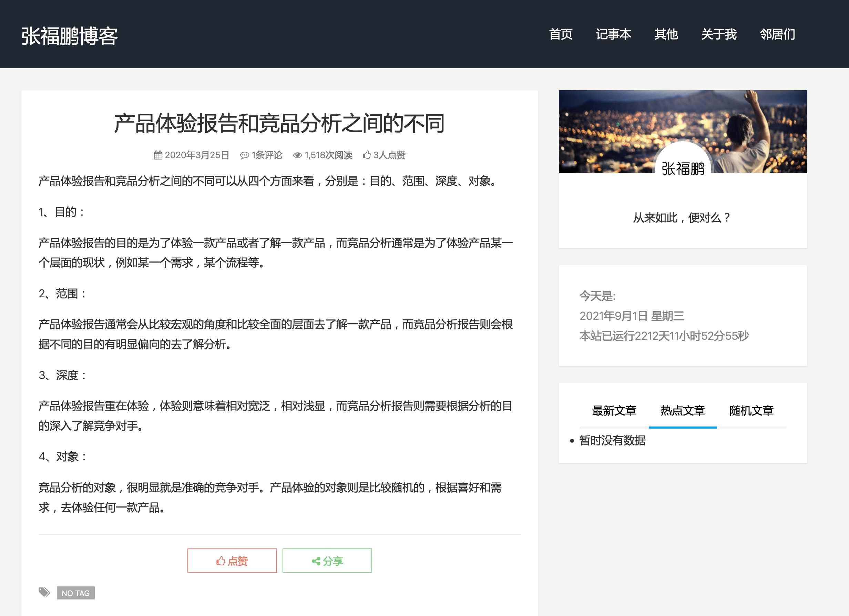Click the 1条评论 comments link
The height and width of the screenshot is (616, 849).
click(x=267, y=155)
